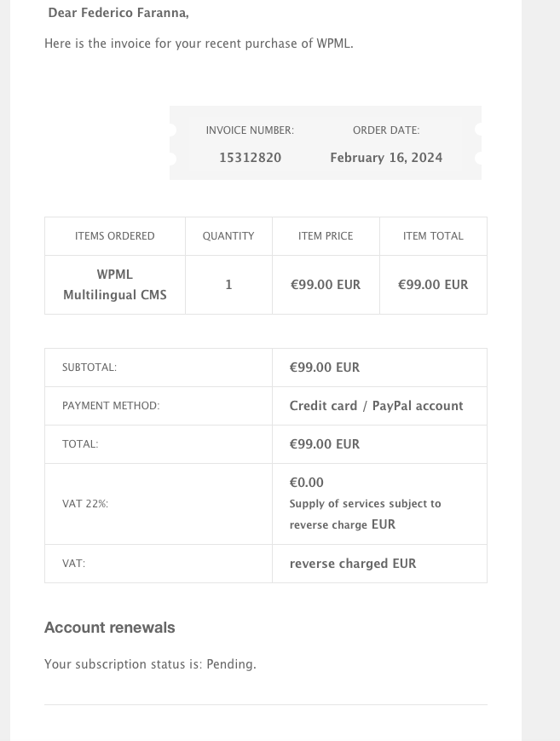Click the ITEMS ORDERED column header
This screenshot has height=741, width=560.
pyautogui.click(x=115, y=236)
